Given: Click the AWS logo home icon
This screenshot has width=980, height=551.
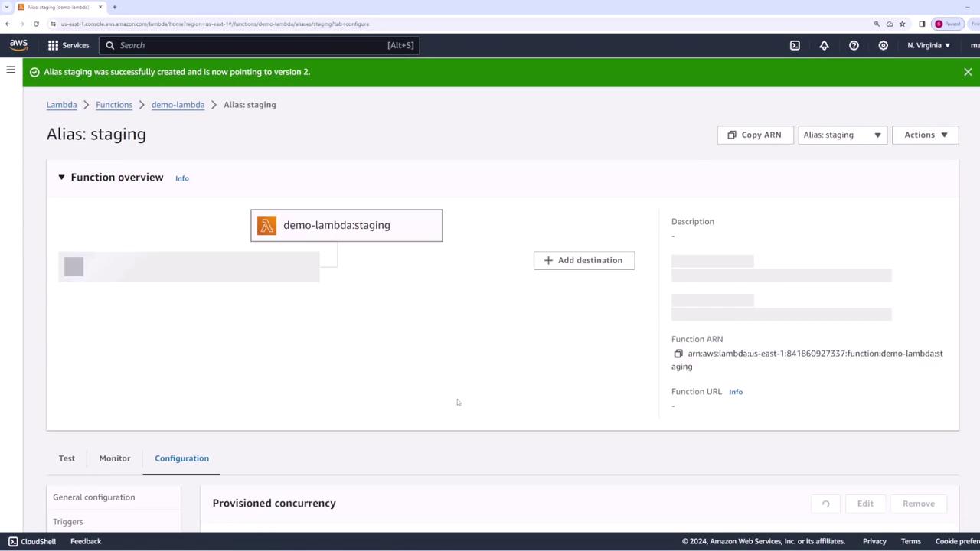Looking at the screenshot, I should pos(18,45).
